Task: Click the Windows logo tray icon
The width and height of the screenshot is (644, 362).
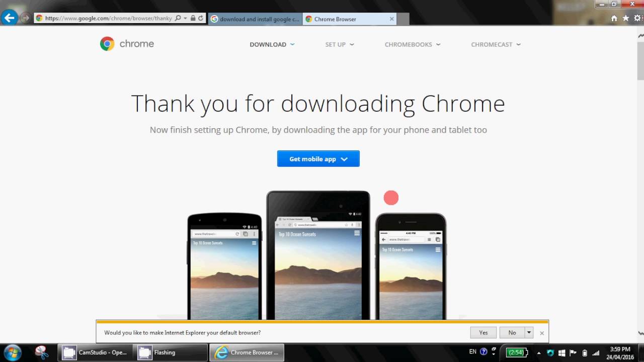Action: 562,352
